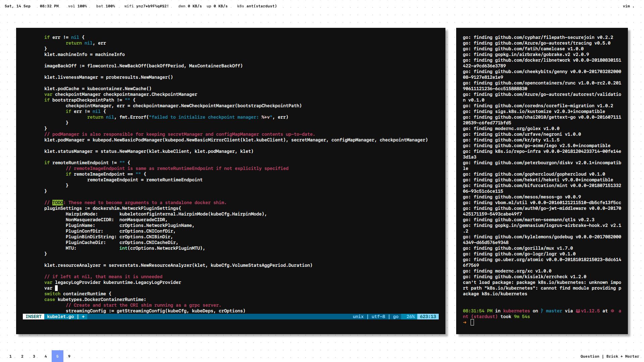Click the 26% file position indicator
Image resolution: width=644 pixels, height=362 pixels.
(x=411, y=316)
